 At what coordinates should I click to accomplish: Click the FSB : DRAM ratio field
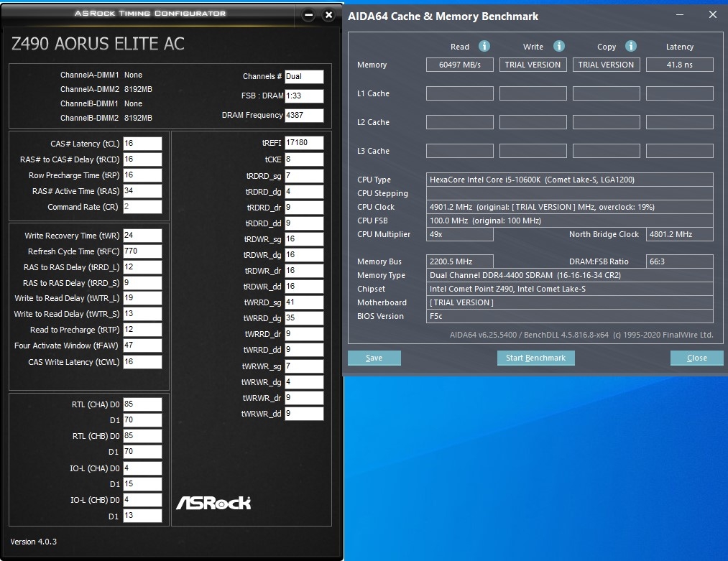click(304, 96)
